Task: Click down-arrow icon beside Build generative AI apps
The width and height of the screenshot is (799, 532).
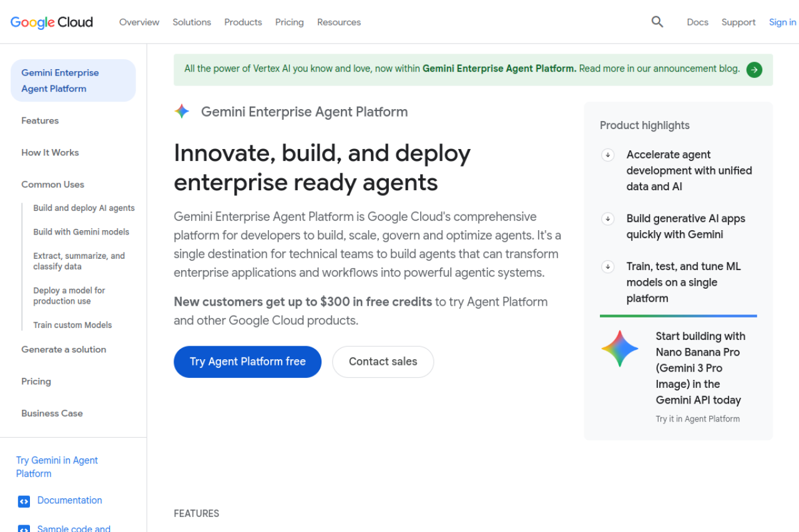Action: pos(608,219)
